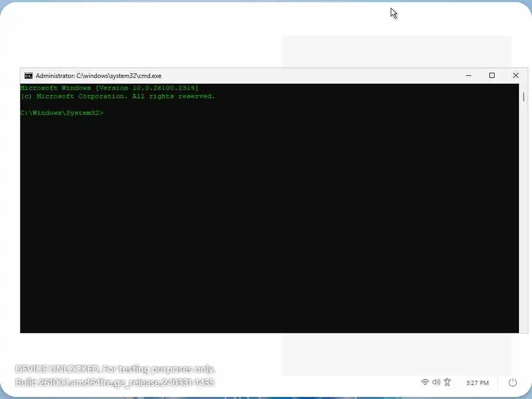Open the accessibility icon

[x=447, y=382]
